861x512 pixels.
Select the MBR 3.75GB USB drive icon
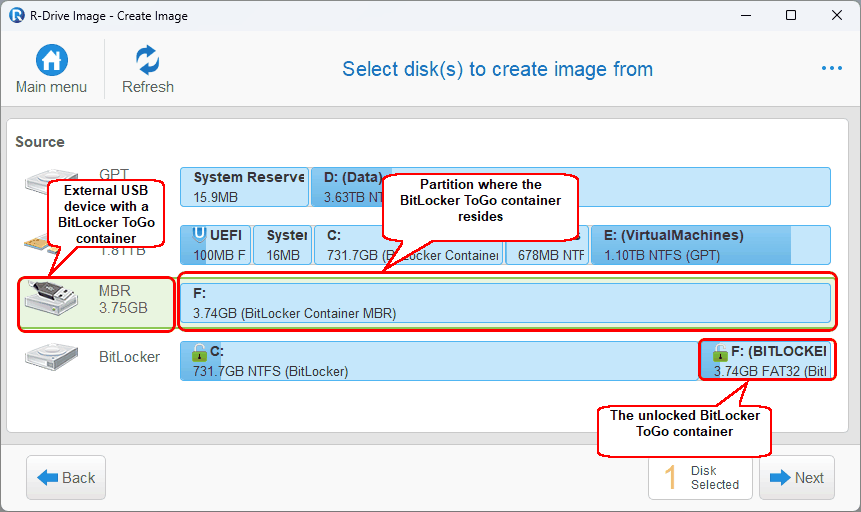tap(52, 298)
